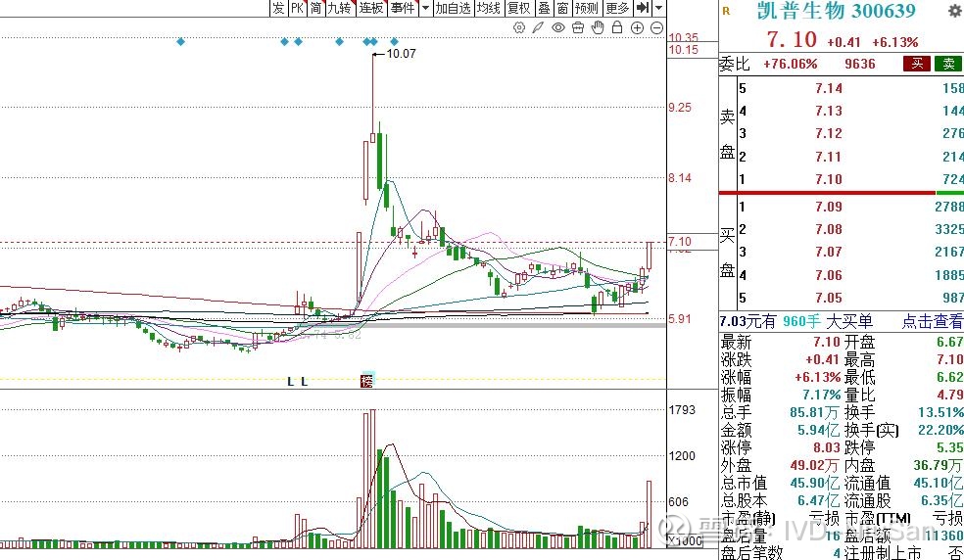964x560 pixels.
Task: Click the 发 toolbar button
Action: [x=279, y=8]
